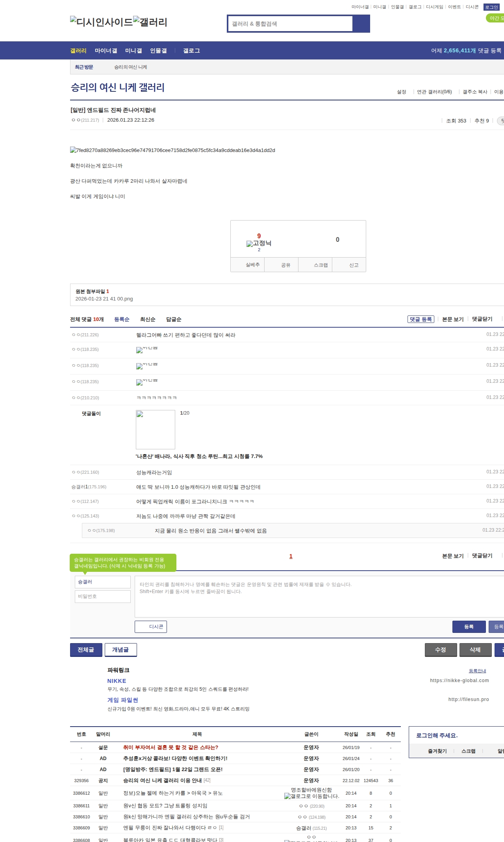Open the 디시콘 picker in comment form

pyautogui.click(x=151, y=627)
